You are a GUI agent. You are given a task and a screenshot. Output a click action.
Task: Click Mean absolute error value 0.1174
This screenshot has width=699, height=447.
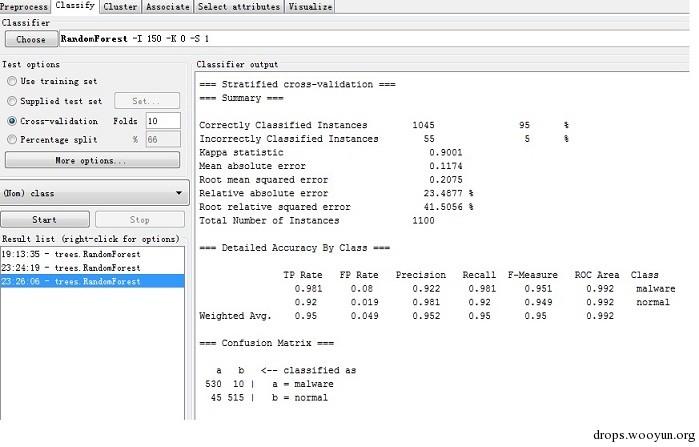pyautogui.click(x=446, y=166)
